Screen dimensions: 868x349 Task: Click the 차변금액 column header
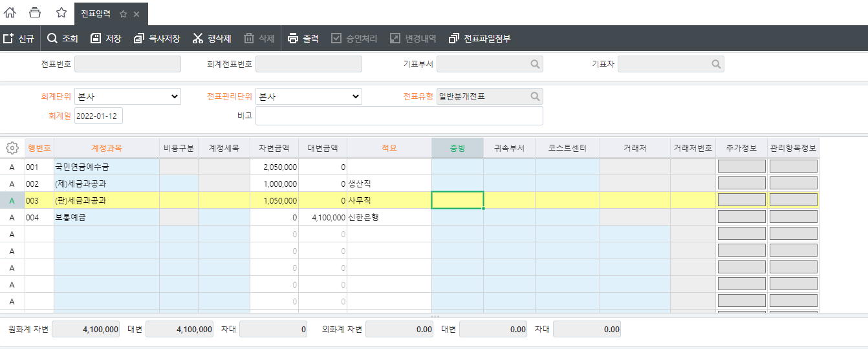[x=274, y=148]
